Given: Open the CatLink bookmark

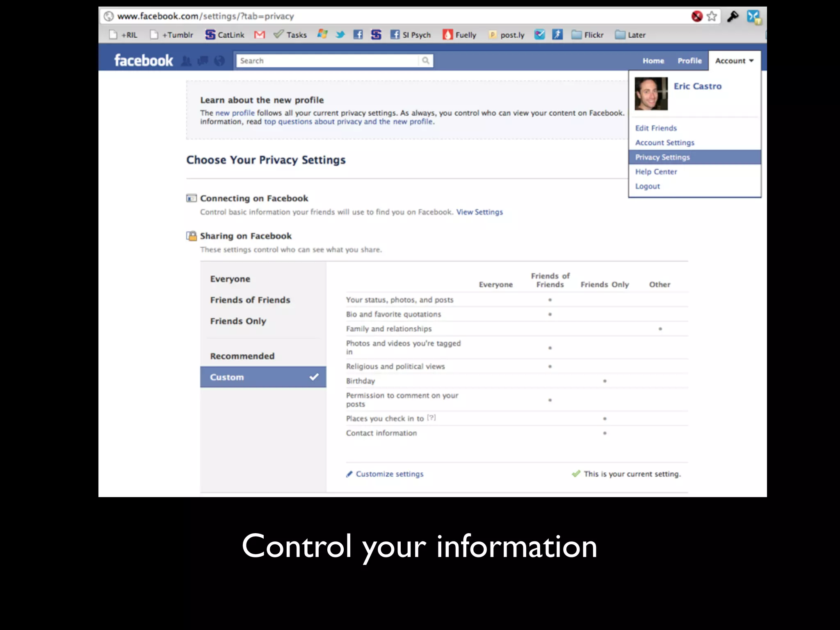Looking at the screenshot, I should tap(225, 35).
